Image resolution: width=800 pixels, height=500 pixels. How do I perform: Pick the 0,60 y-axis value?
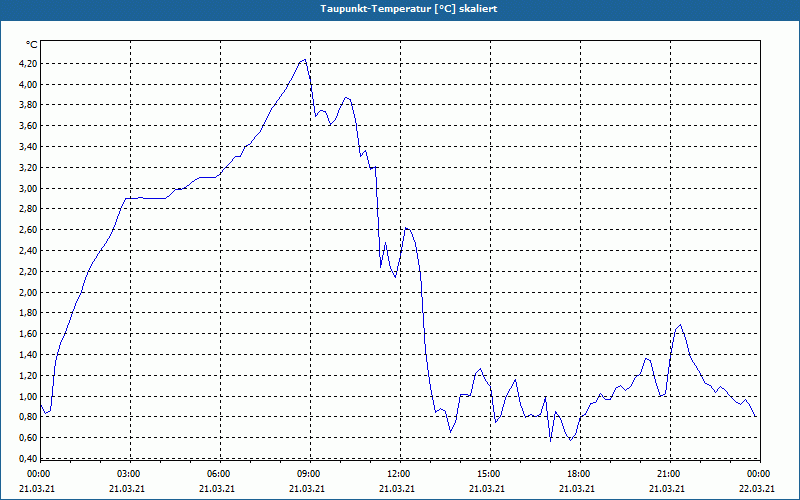pos(28,438)
